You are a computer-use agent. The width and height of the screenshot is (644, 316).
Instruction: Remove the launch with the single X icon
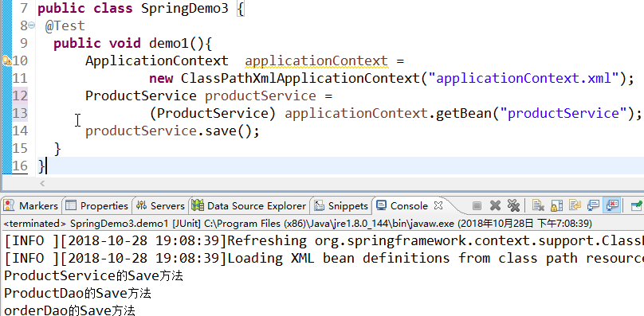point(495,205)
